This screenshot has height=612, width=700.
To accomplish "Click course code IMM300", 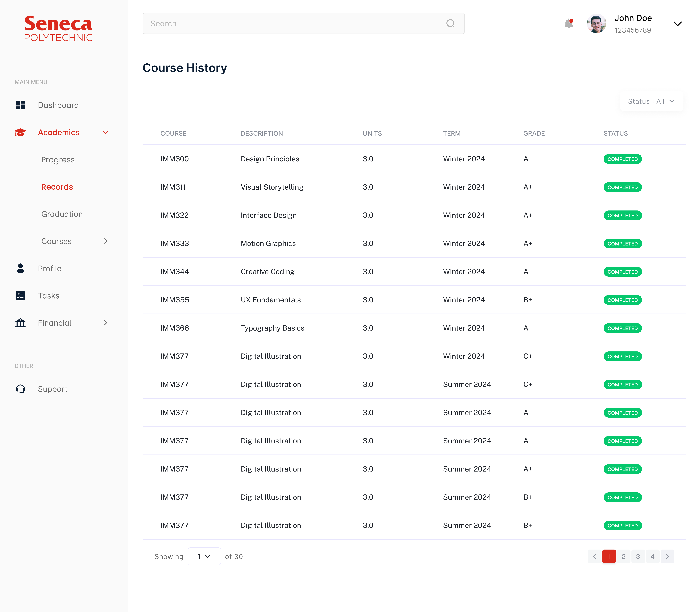I will coord(175,159).
